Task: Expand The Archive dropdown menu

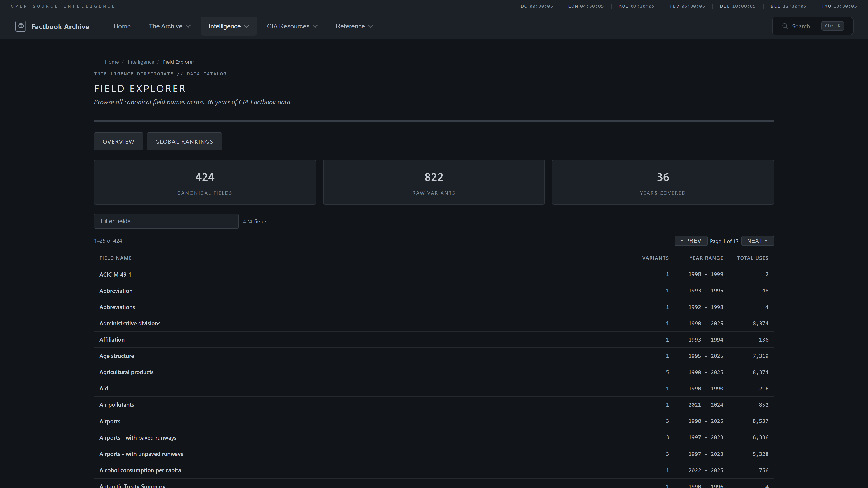Action: tap(170, 26)
